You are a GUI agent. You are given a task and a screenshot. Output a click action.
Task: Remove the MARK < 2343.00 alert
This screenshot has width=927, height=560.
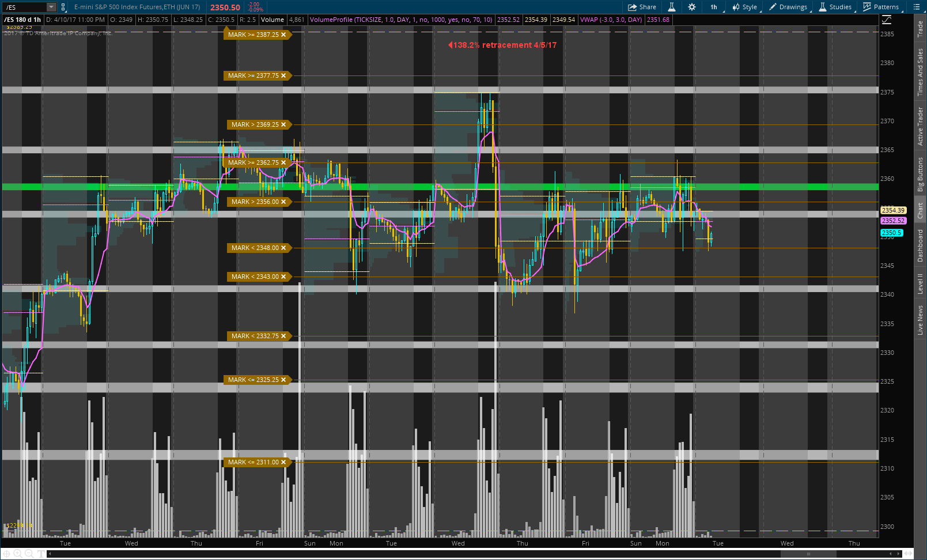pyautogui.click(x=283, y=277)
